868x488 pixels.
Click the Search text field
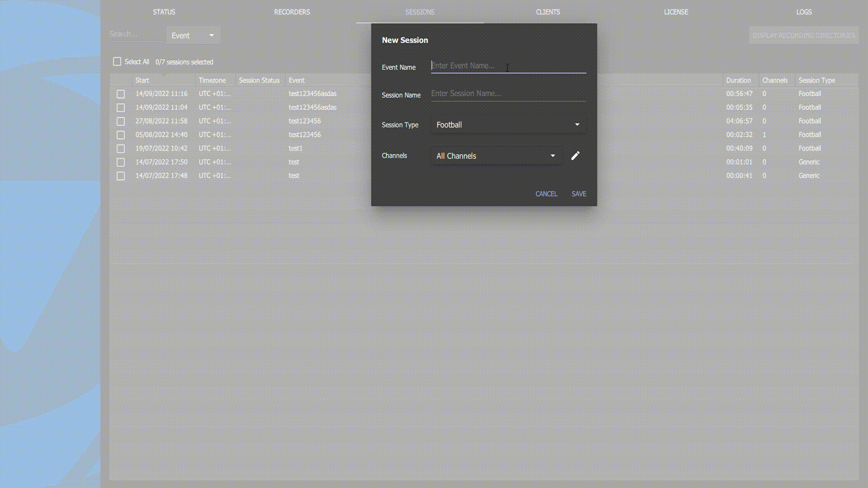[x=136, y=34]
